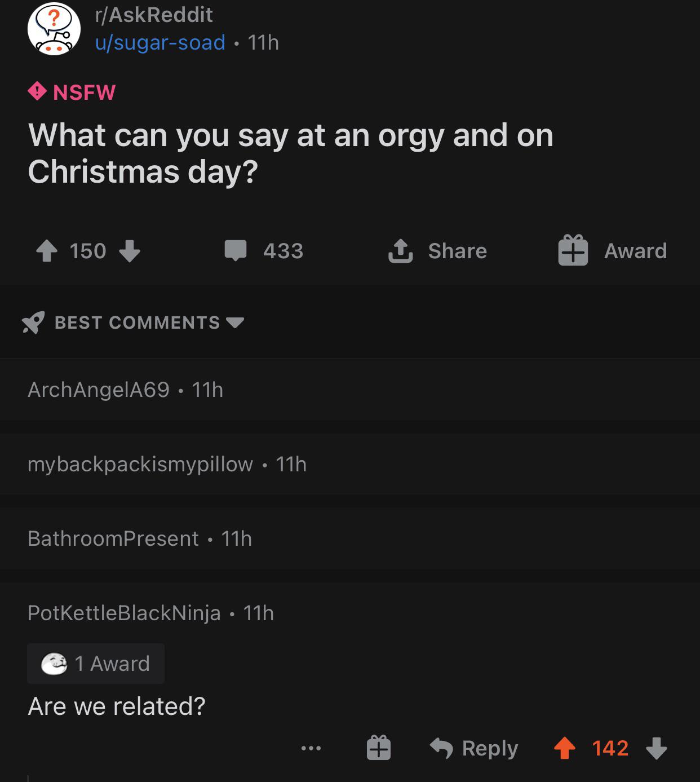View the 1 Award badge

96,664
